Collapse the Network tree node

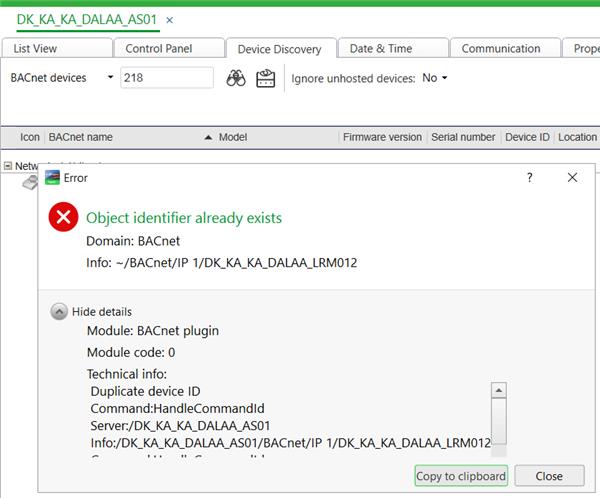click(x=7, y=166)
